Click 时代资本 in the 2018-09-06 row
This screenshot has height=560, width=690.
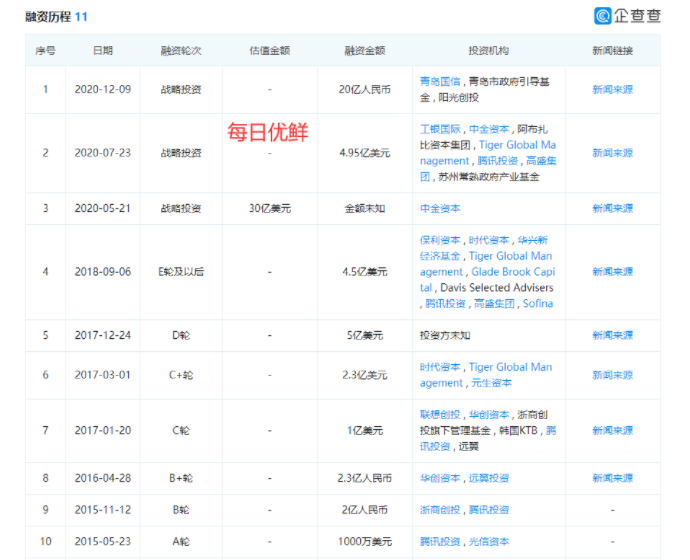489,240
